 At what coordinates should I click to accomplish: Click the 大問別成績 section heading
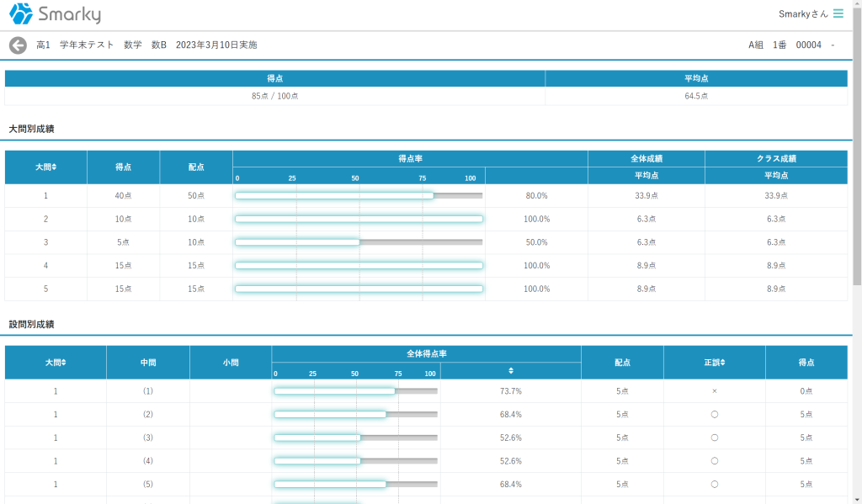31,129
